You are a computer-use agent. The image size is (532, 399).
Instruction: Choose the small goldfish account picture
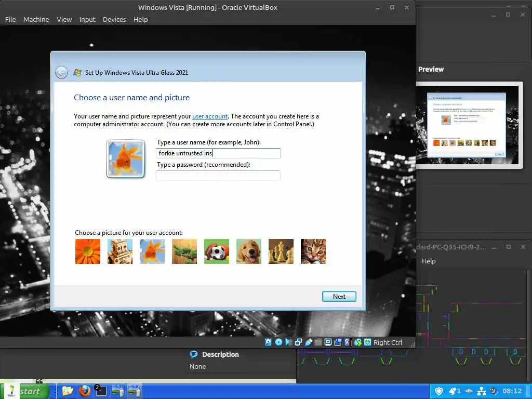152,251
